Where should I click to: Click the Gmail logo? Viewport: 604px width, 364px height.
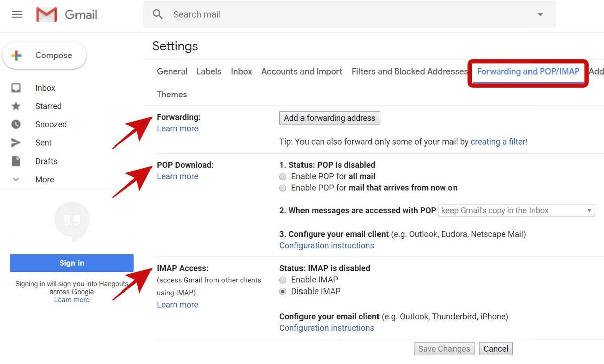coord(48,14)
